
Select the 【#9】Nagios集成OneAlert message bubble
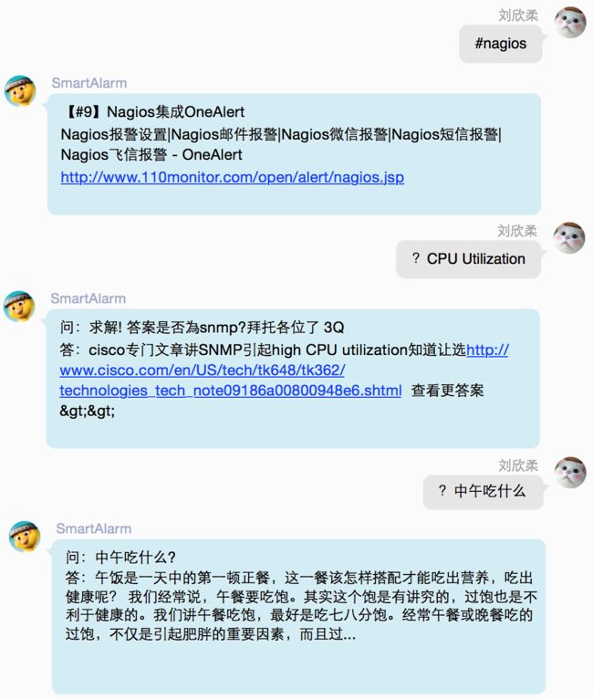[295, 154]
